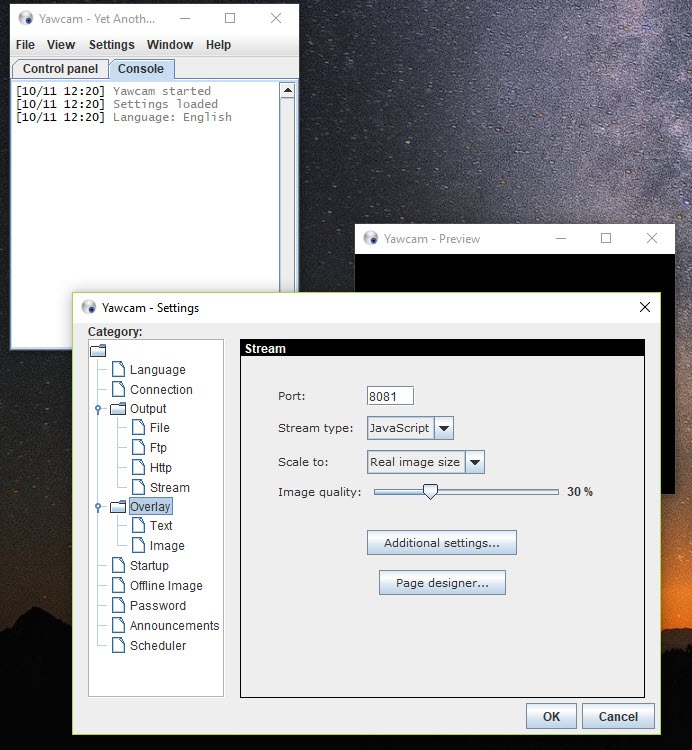Select File under Output
The height and width of the screenshot is (750, 692).
pos(160,428)
